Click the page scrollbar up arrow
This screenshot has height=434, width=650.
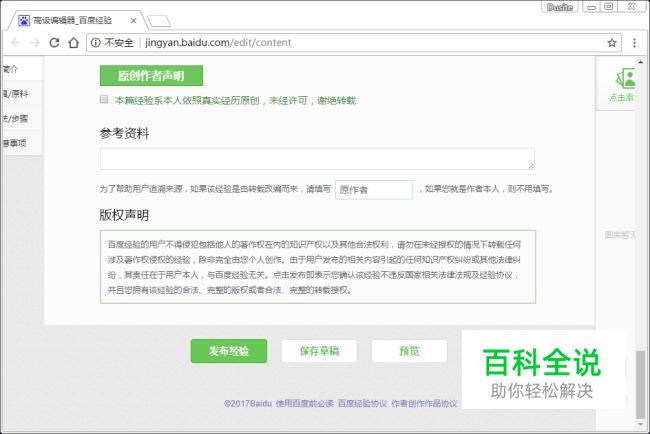[641, 62]
